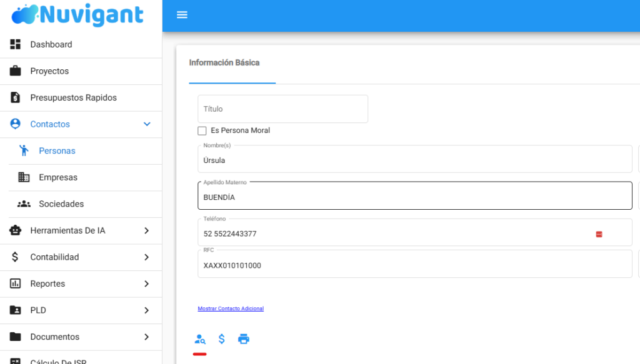Click the person search icon below the form

click(200, 339)
